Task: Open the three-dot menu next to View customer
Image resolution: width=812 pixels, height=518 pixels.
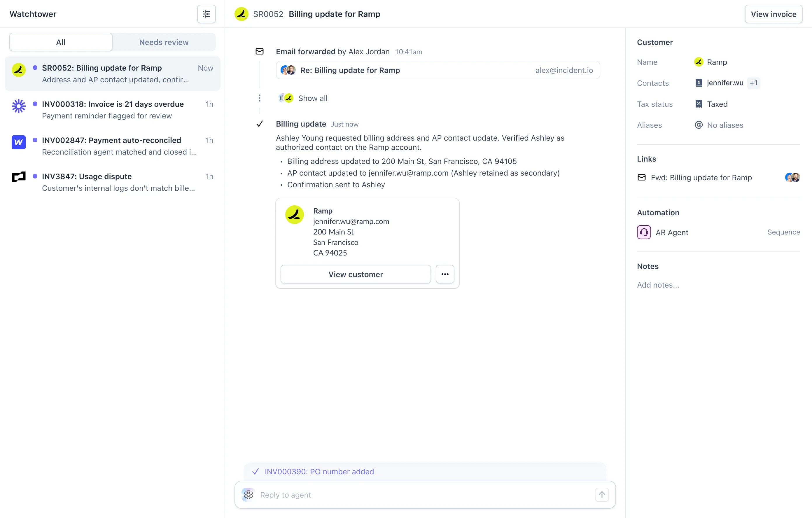Action: tap(445, 274)
